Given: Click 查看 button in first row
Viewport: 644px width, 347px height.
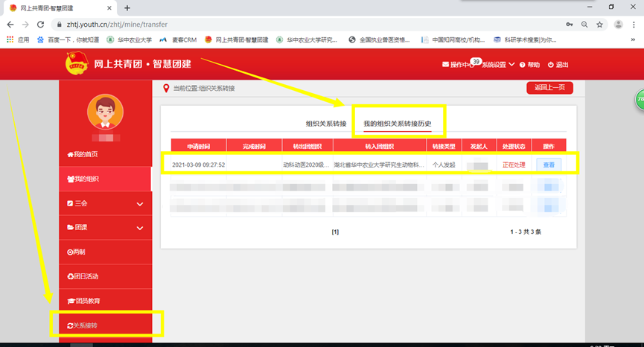Looking at the screenshot, I should 549,165.
